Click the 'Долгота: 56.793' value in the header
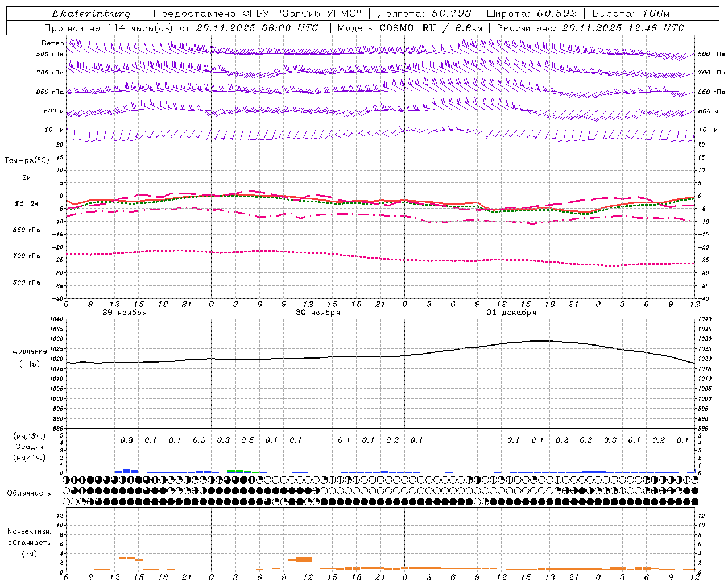The width and height of the screenshot is (728, 582). [x=424, y=14]
